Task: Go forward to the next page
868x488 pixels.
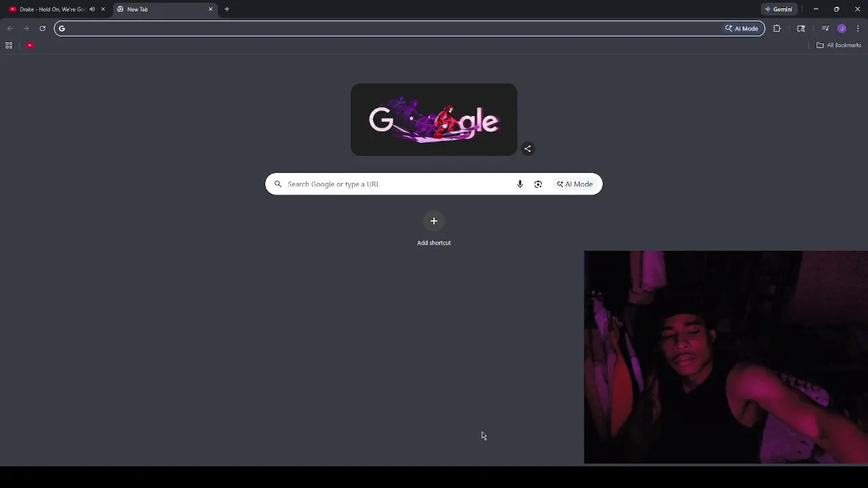Action: click(26, 28)
